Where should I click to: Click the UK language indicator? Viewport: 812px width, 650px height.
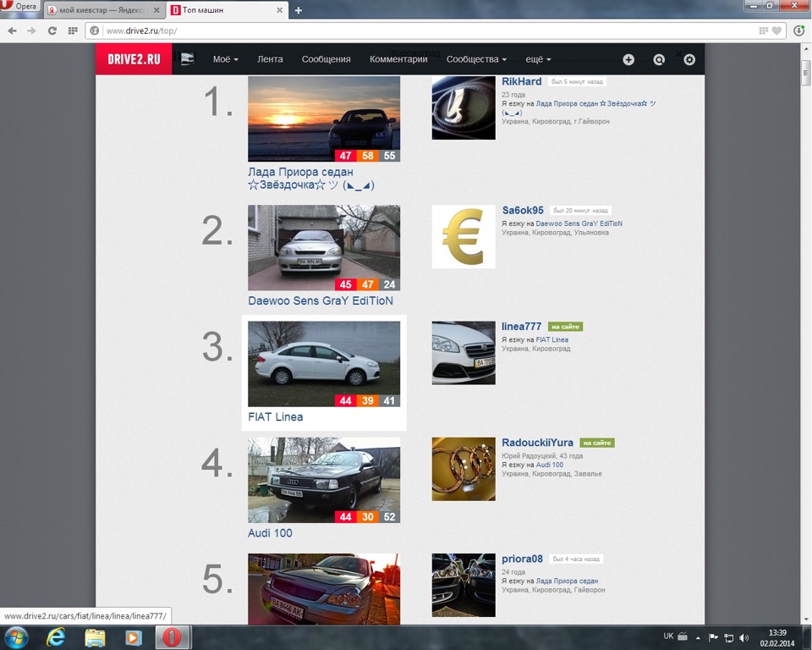668,636
